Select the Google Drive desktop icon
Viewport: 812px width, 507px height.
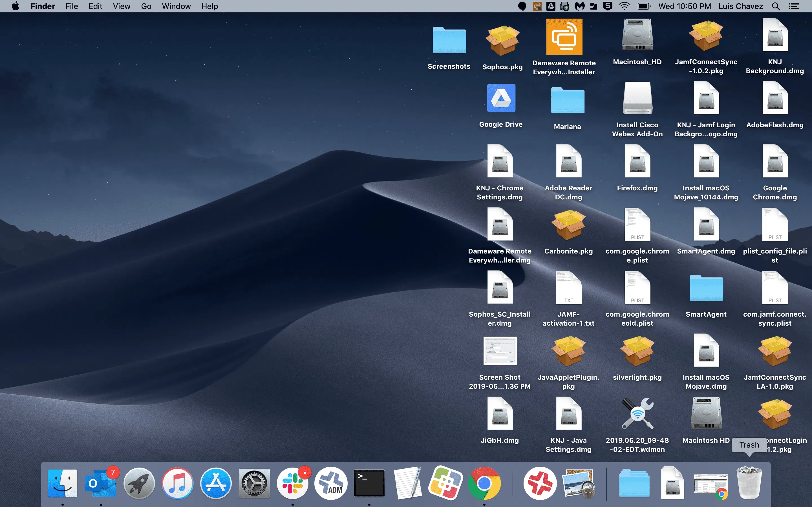(501, 98)
